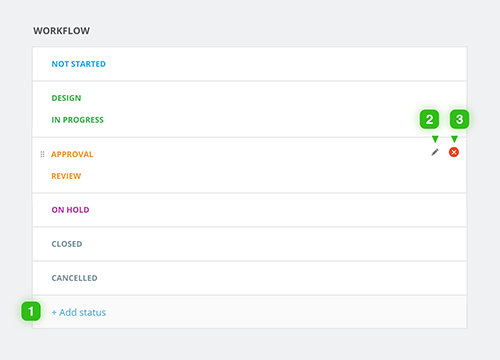Click the pencil edit icon for Approval
The width and height of the screenshot is (500, 360).
tap(435, 152)
